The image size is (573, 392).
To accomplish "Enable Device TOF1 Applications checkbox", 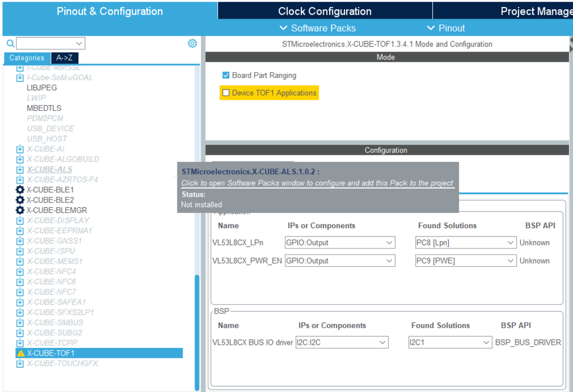I will [x=226, y=93].
